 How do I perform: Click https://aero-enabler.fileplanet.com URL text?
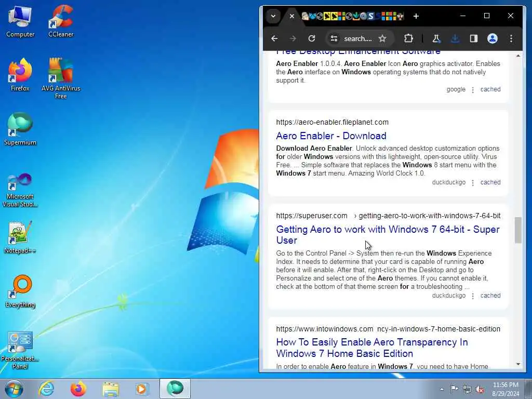click(332, 122)
